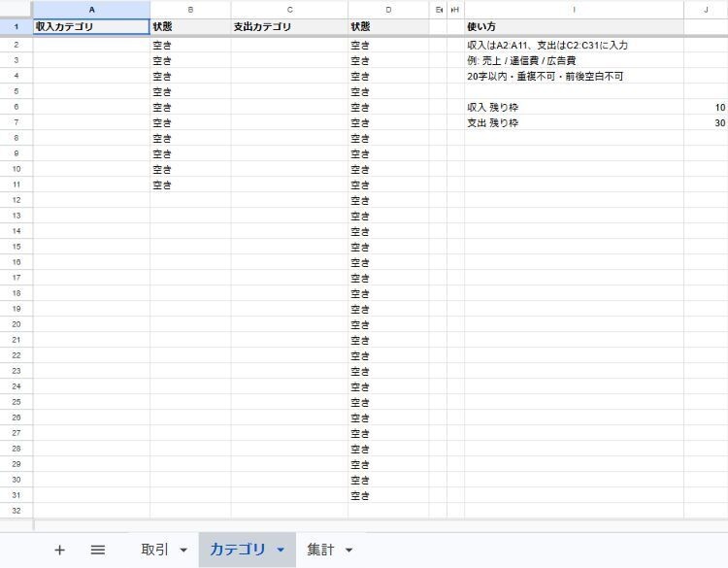The image size is (728, 568).
Task: Click the 20字以内・重複不可・前後空白不可 cell
Action: [574, 76]
